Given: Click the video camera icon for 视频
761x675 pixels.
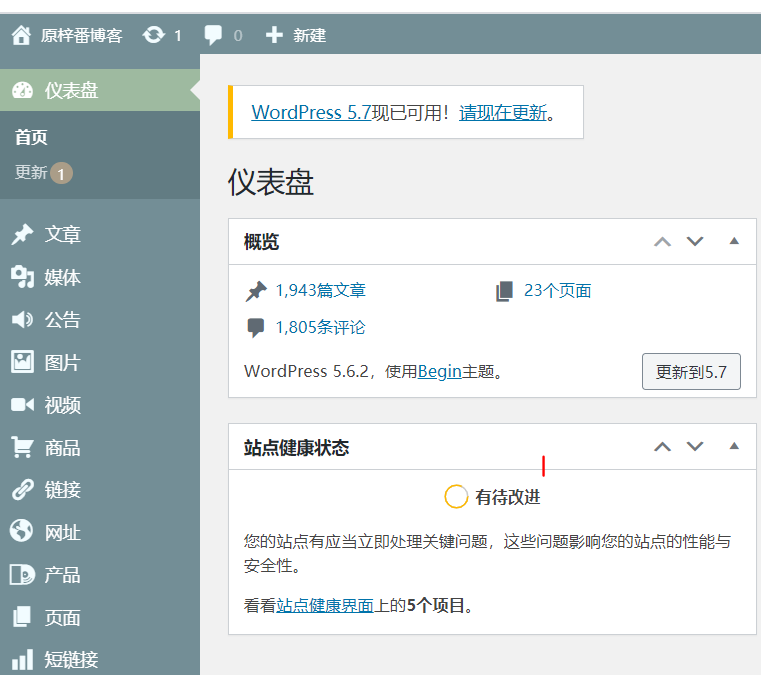Looking at the screenshot, I should 22,405.
